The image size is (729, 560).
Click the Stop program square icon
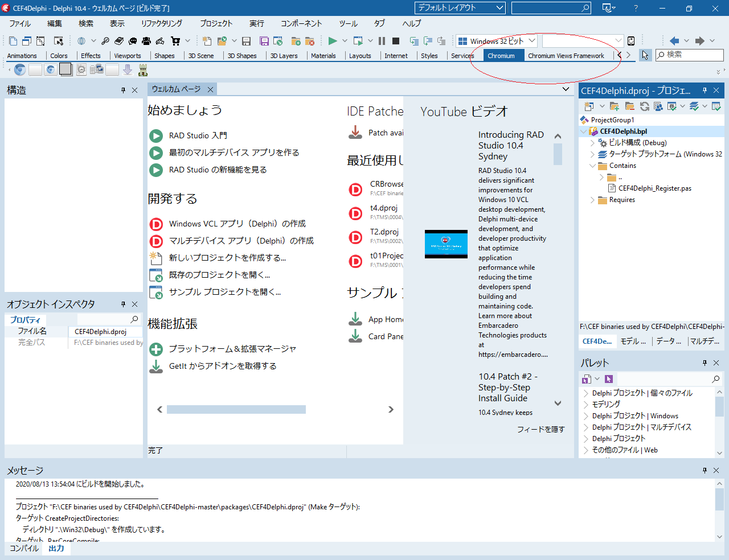click(396, 40)
